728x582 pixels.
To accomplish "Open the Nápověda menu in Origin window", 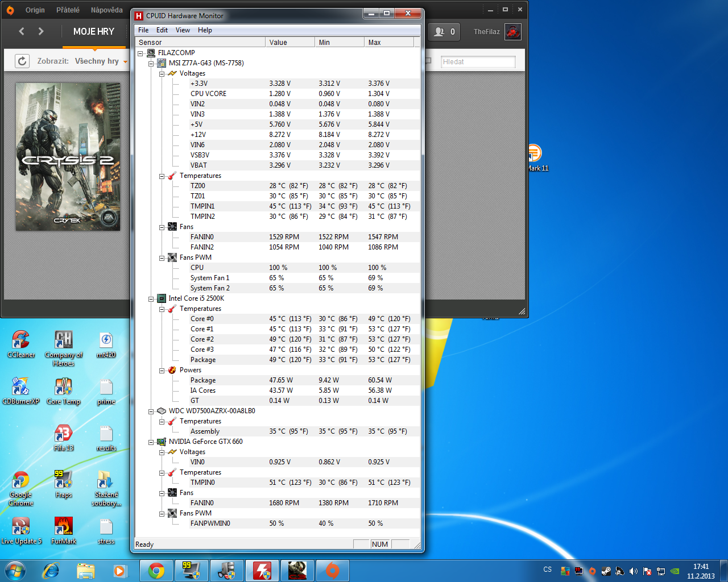I will tap(106, 10).
